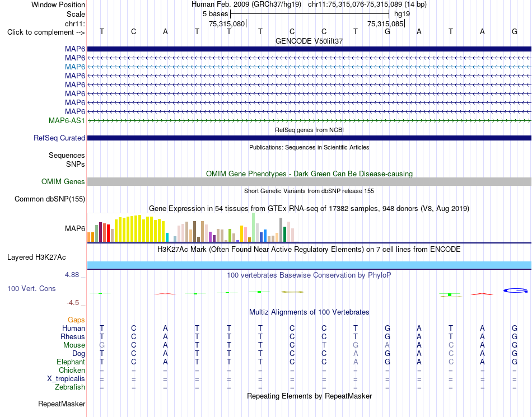The height and width of the screenshot is (417, 532).
Task: Open 'Multiz Alignments of 100 Vertebrates' title
Action: pos(309,312)
